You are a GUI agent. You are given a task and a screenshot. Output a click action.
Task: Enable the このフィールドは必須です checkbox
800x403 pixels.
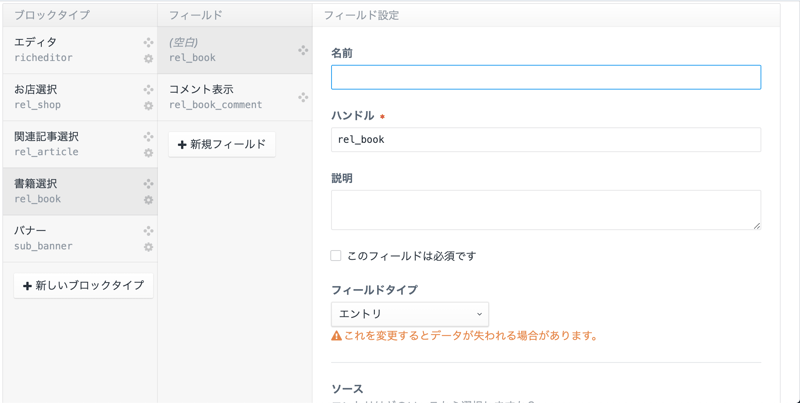(336, 256)
